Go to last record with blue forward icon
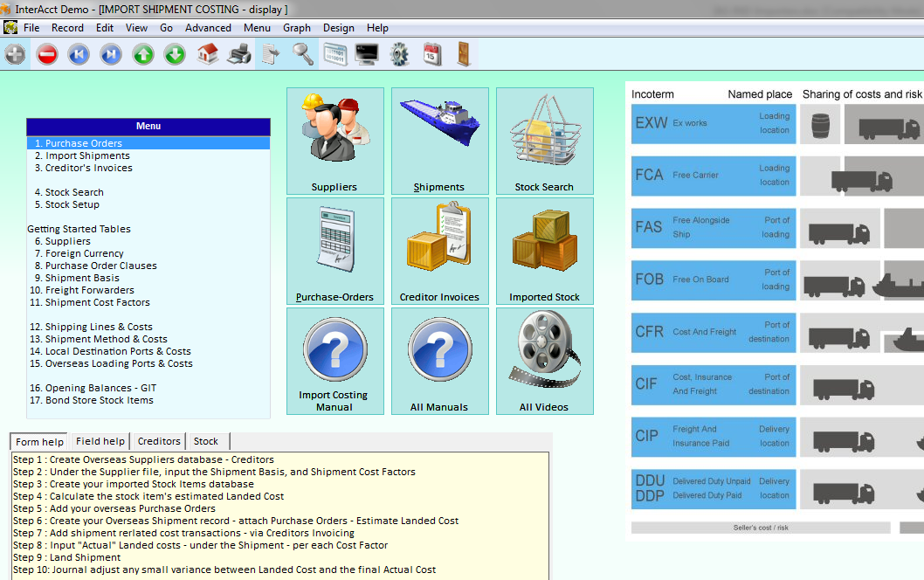Screen dimensions: 924x580 (111, 54)
